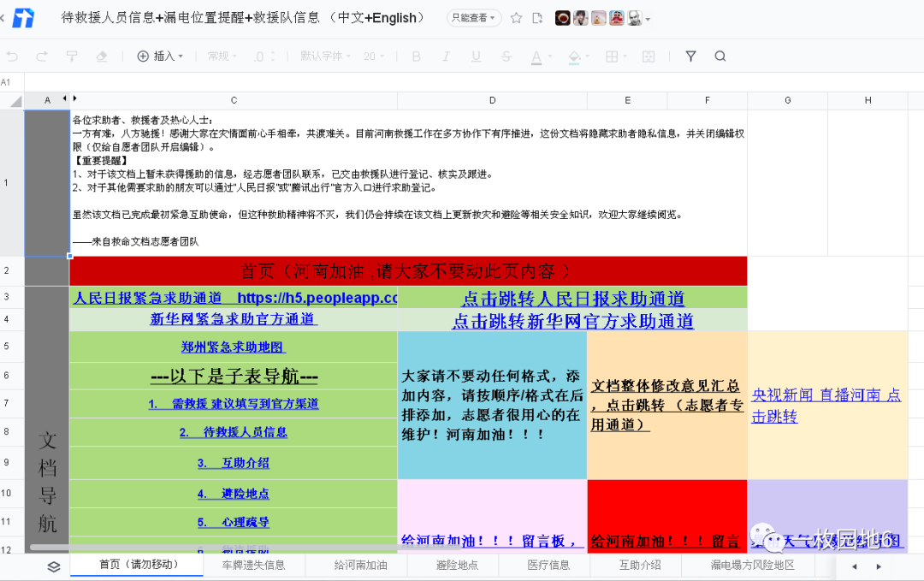Image resolution: width=924 pixels, height=581 pixels.
Task: Click the select-all corner triangle
Action: click(15, 101)
